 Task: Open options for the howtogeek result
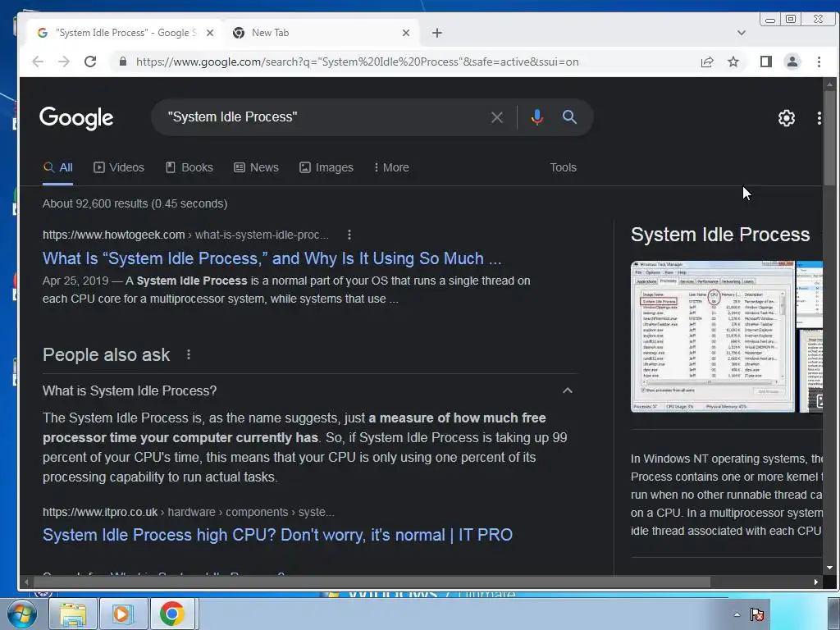coord(349,235)
